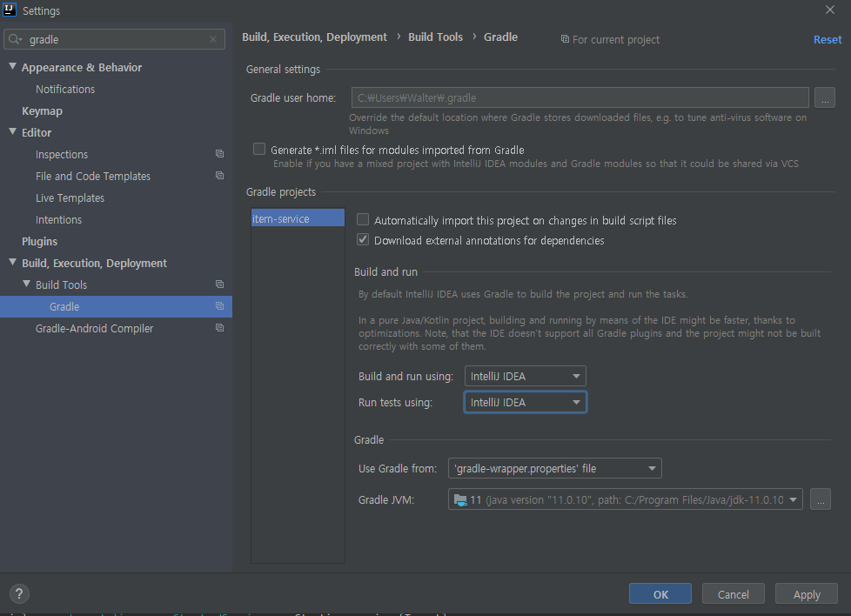Click OK to confirm settings

[x=660, y=593]
